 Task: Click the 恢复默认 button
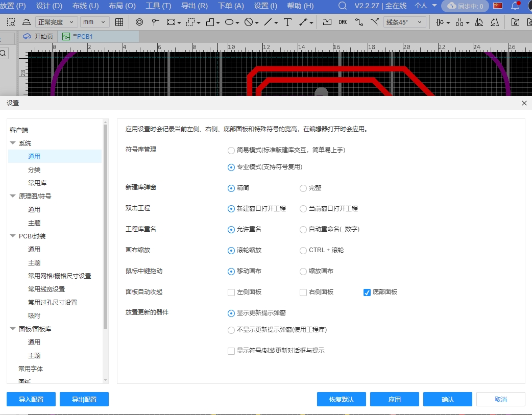[342, 399]
